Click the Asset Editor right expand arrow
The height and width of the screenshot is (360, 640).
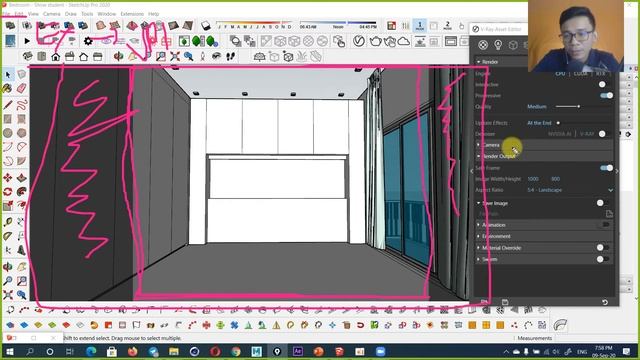tap(617, 171)
